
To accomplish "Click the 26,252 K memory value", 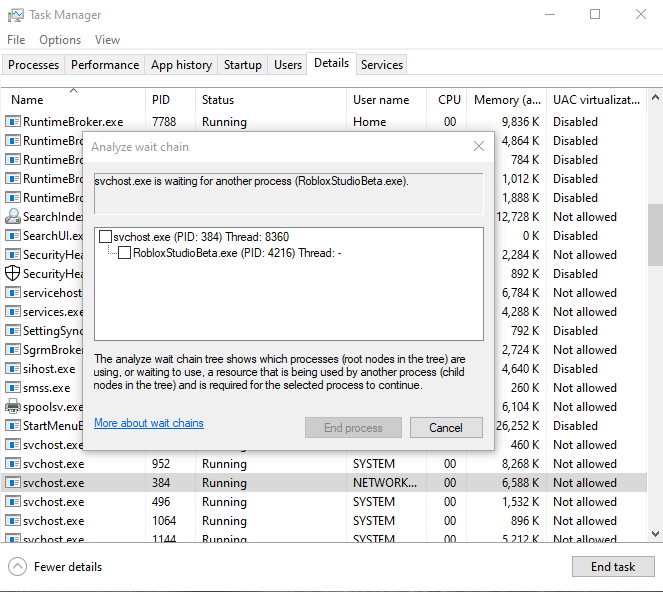I will [518, 425].
